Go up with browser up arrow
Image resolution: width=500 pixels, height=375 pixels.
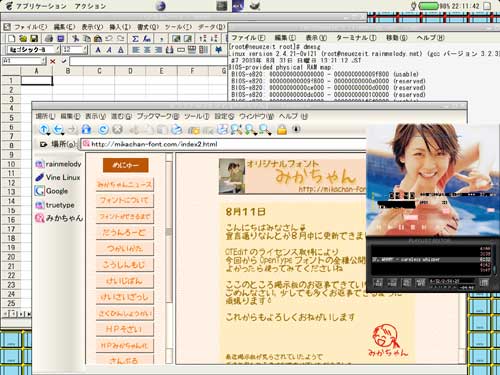44,129
